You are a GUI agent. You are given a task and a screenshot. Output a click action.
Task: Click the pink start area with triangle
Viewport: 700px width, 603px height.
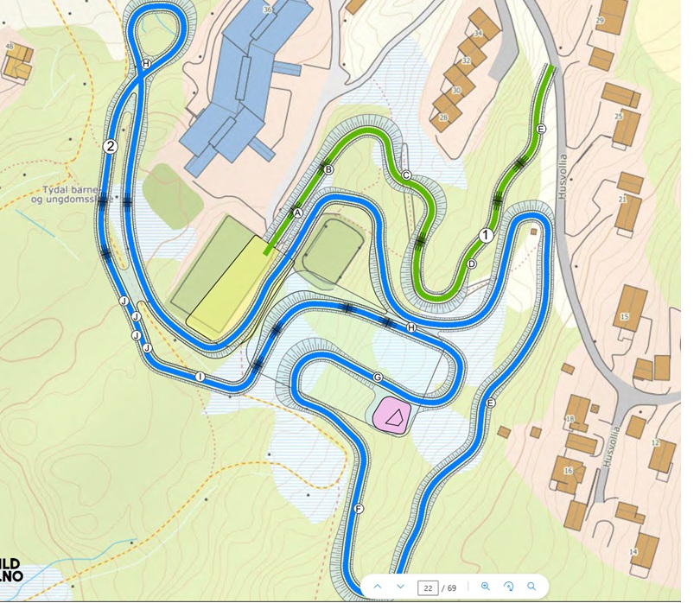(392, 416)
